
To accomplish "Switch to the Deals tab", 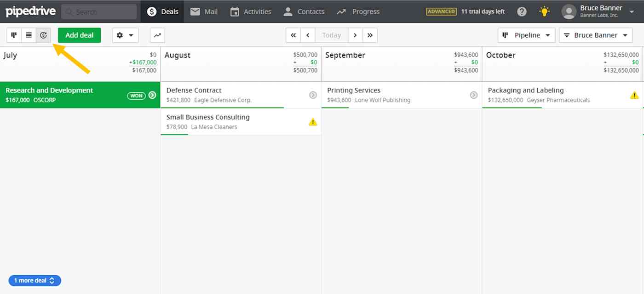I will tap(162, 11).
